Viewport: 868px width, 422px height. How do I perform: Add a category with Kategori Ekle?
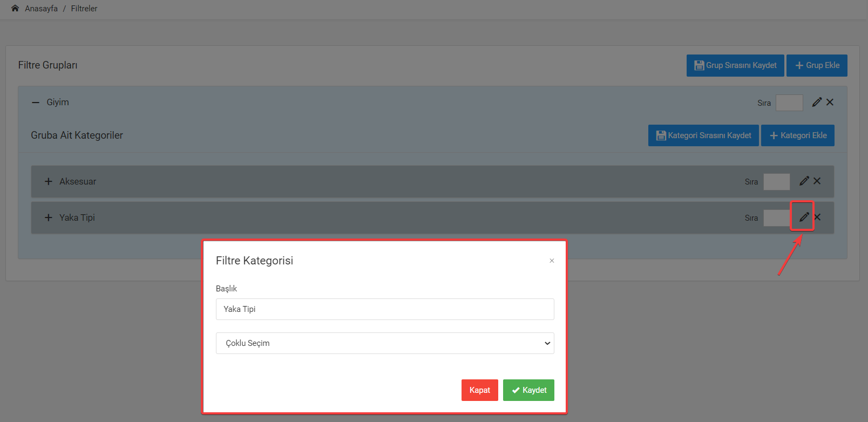[798, 135]
